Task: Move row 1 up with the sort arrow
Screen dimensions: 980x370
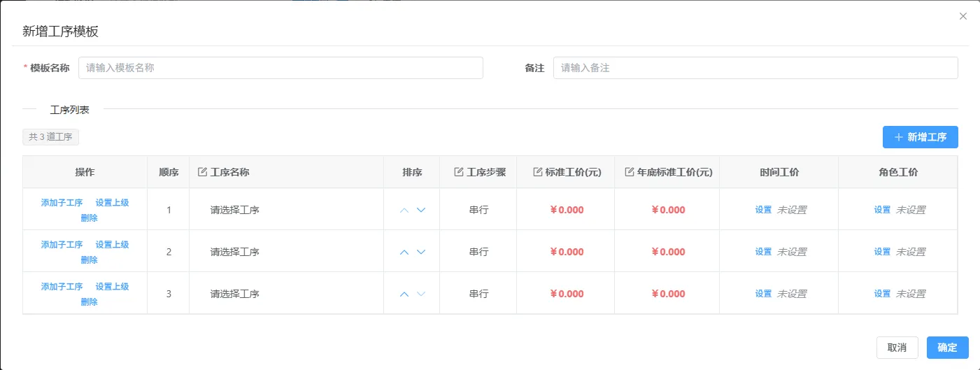Action: tap(404, 210)
